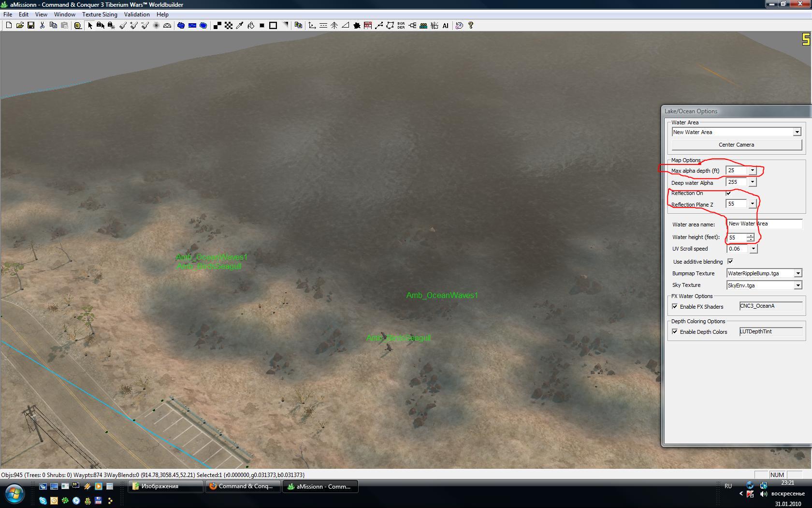The height and width of the screenshot is (508, 812).
Task: Open the Validation menu
Action: pyautogui.click(x=137, y=15)
